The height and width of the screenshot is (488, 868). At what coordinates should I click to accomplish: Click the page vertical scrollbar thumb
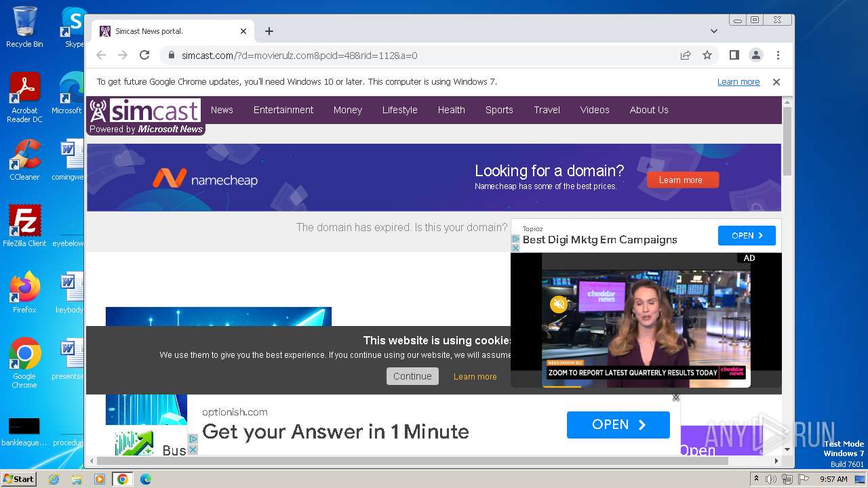click(x=787, y=141)
